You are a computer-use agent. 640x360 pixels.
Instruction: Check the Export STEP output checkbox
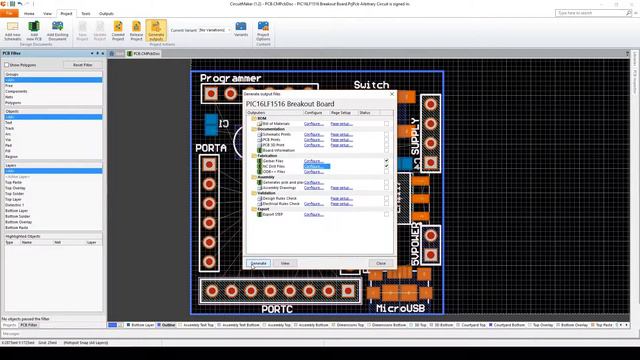(386, 214)
